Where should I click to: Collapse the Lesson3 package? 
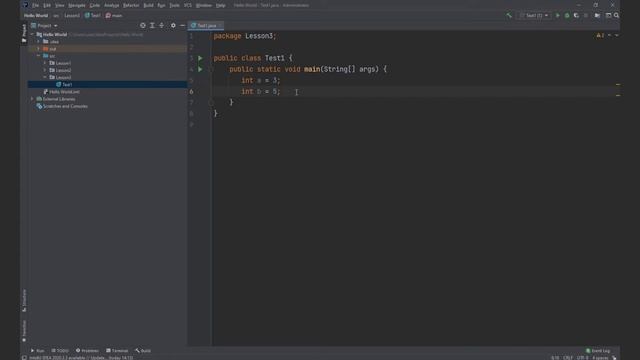pyautogui.click(x=45, y=77)
